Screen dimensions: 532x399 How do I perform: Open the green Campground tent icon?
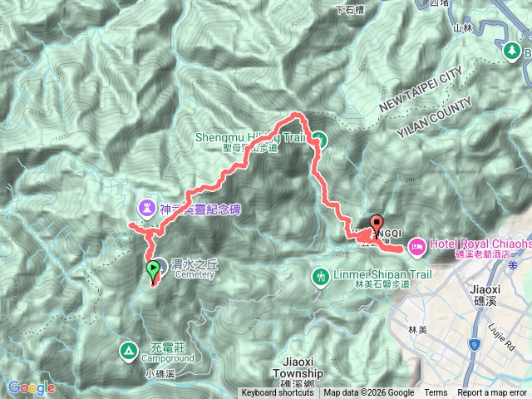click(x=129, y=352)
